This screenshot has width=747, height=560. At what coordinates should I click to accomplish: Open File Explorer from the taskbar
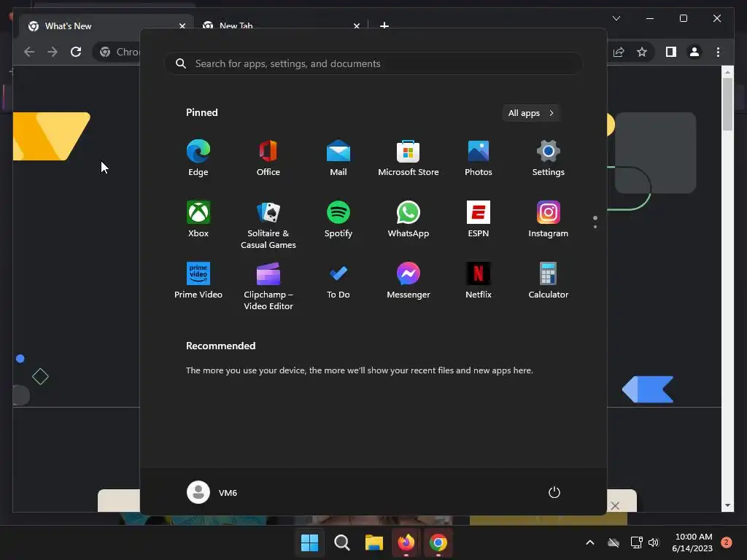click(374, 542)
